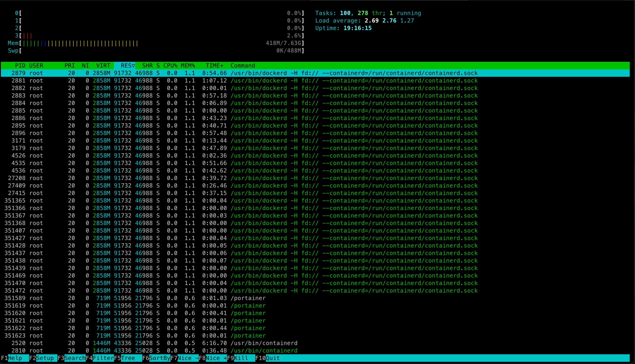Image resolution: width=635 pixels, height=364 pixels.
Task: Click the 0K/488M swap reading
Action: point(289,51)
